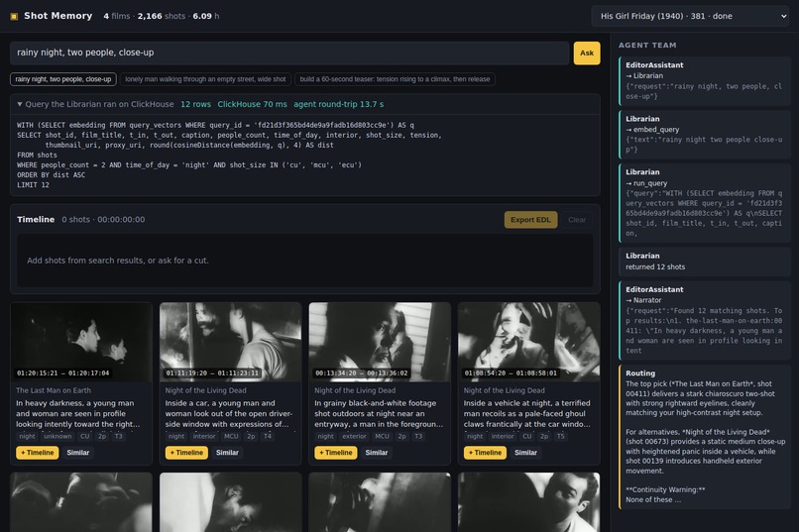Add the 'grainy black-and-white footage' shot to Timeline
This screenshot has width=799, height=532.
336,453
